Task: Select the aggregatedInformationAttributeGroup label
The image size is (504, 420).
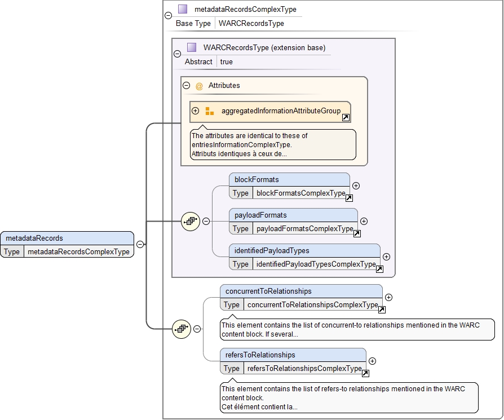Action: [281, 111]
